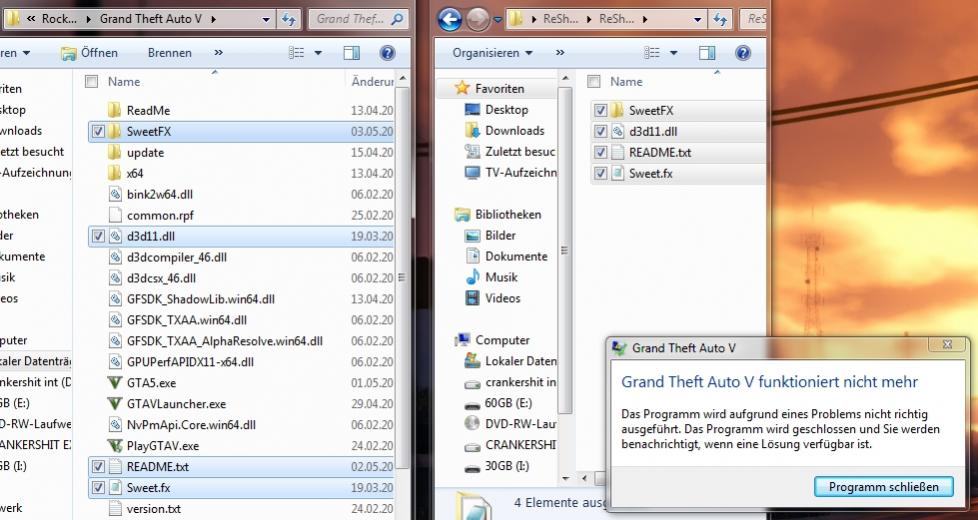Image resolution: width=978 pixels, height=520 pixels.
Task: Click the left window's search input field
Action: point(350,19)
